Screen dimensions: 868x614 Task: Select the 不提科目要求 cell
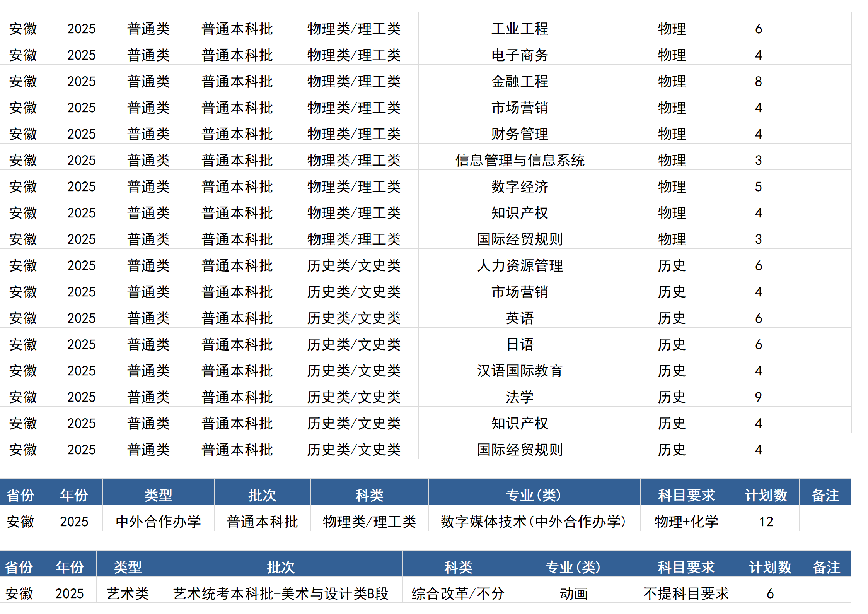(686, 593)
